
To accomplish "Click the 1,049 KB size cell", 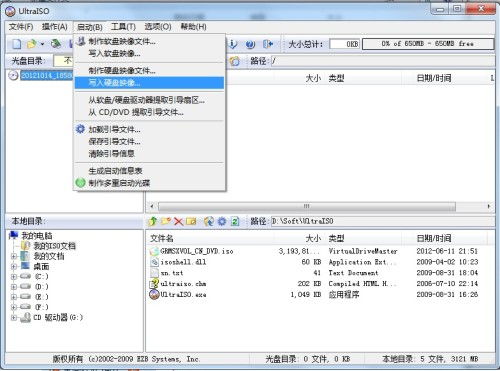I will pyautogui.click(x=306, y=295).
